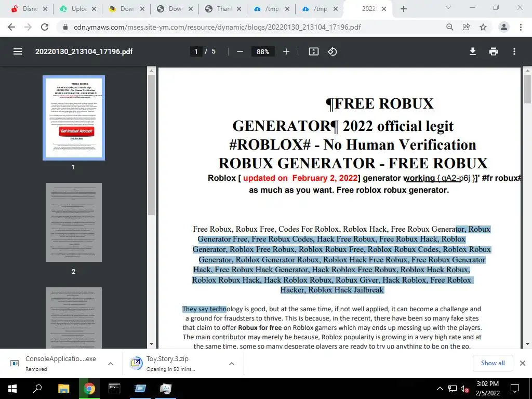This screenshot has height=399, width=532.
Task: Go back to the previous page
Action: pos(11,27)
